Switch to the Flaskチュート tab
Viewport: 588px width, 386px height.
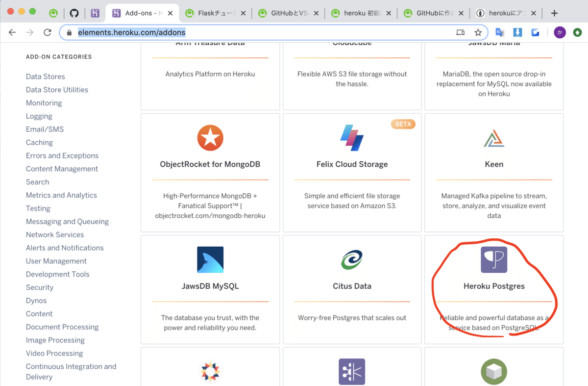tap(216, 13)
